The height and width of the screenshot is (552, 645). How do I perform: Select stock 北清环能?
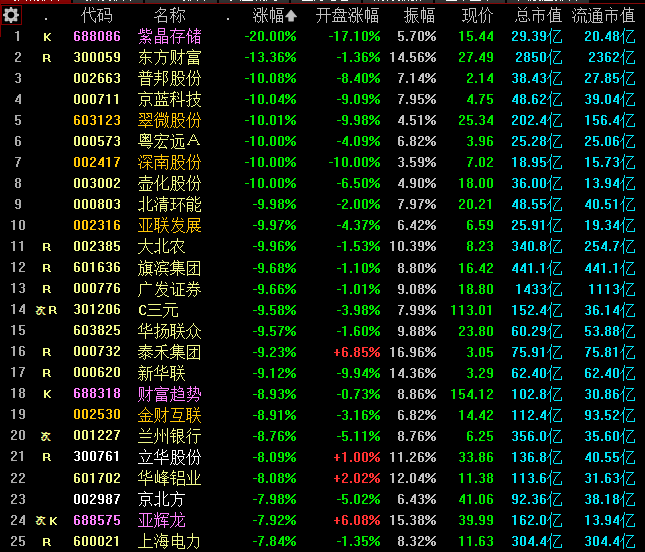[x=169, y=204]
